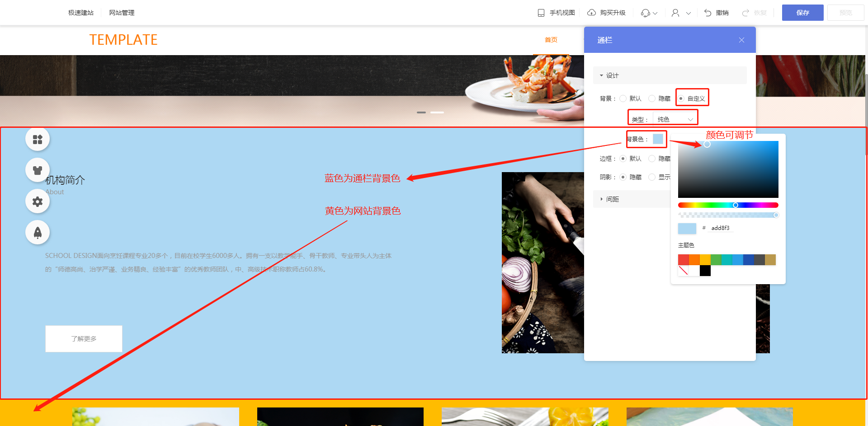
Task: Click the second banner carousel indicator
Action: (x=437, y=112)
